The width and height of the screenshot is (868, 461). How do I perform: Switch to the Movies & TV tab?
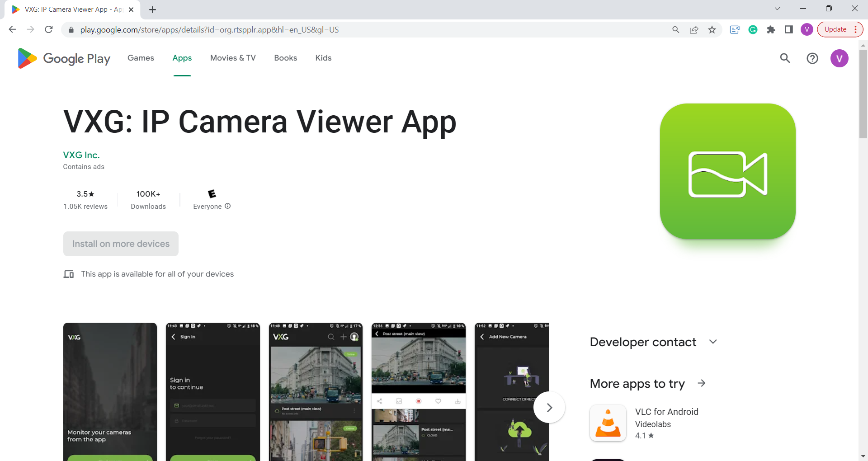[233, 58]
